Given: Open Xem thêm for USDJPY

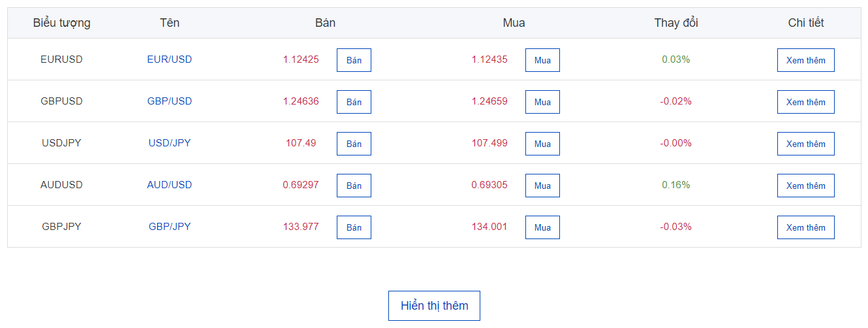Looking at the screenshot, I should [805, 144].
